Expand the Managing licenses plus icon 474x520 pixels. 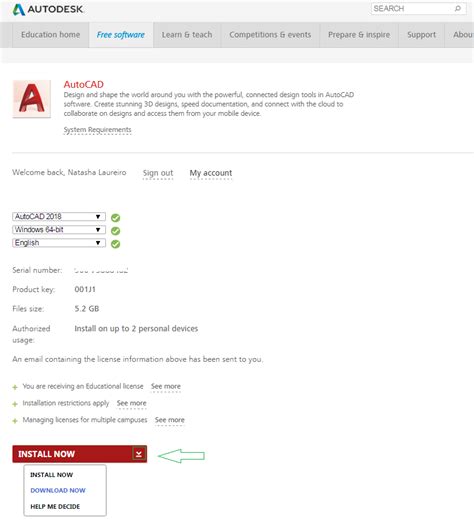pyautogui.click(x=15, y=421)
